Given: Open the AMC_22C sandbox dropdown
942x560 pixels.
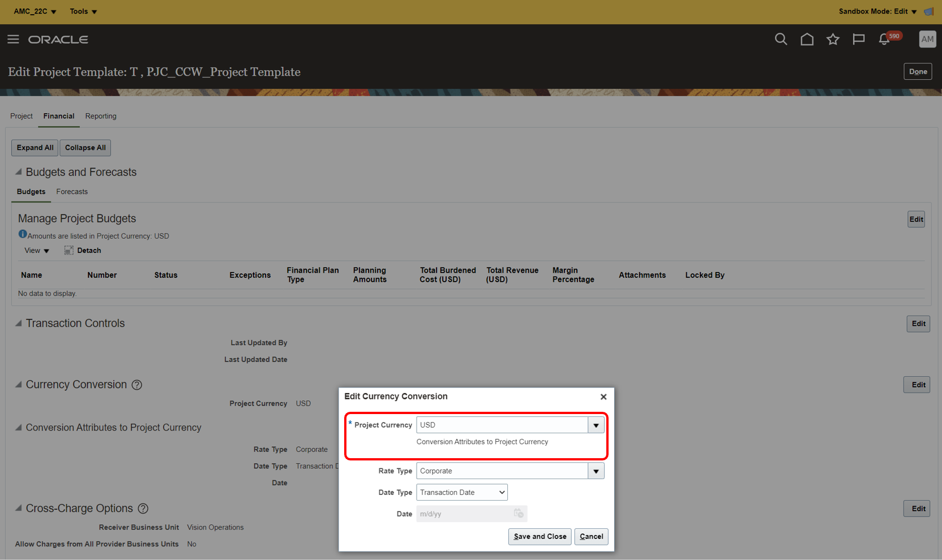Looking at the screenshot, I should [35, 11].
